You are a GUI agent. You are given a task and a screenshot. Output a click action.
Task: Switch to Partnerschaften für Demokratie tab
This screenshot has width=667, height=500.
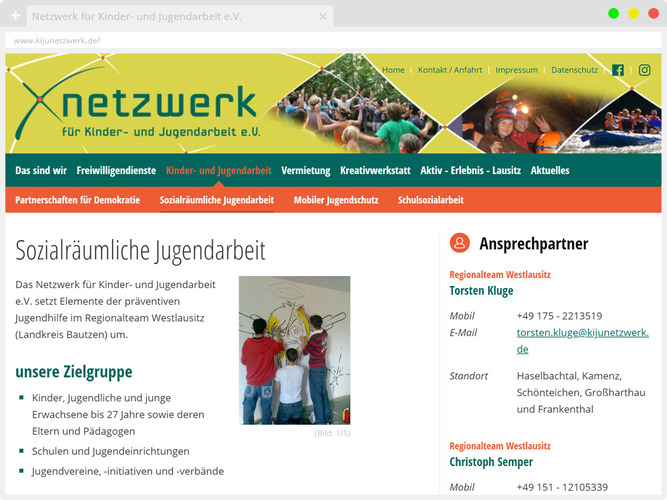point(77,200)
